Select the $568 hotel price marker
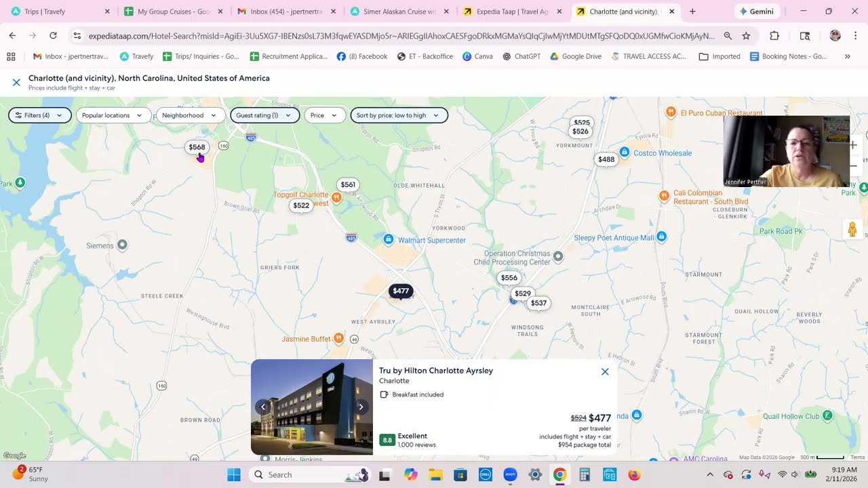Image resolution: width=868 pixels, height=488 pixels. click(x=197, y=147)
